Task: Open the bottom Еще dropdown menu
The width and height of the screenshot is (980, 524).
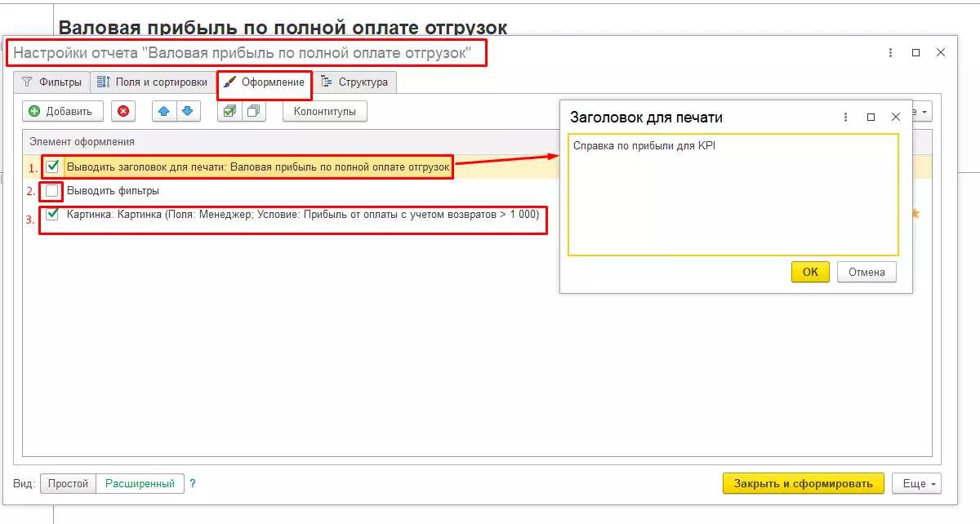Action: coord(918,483)
